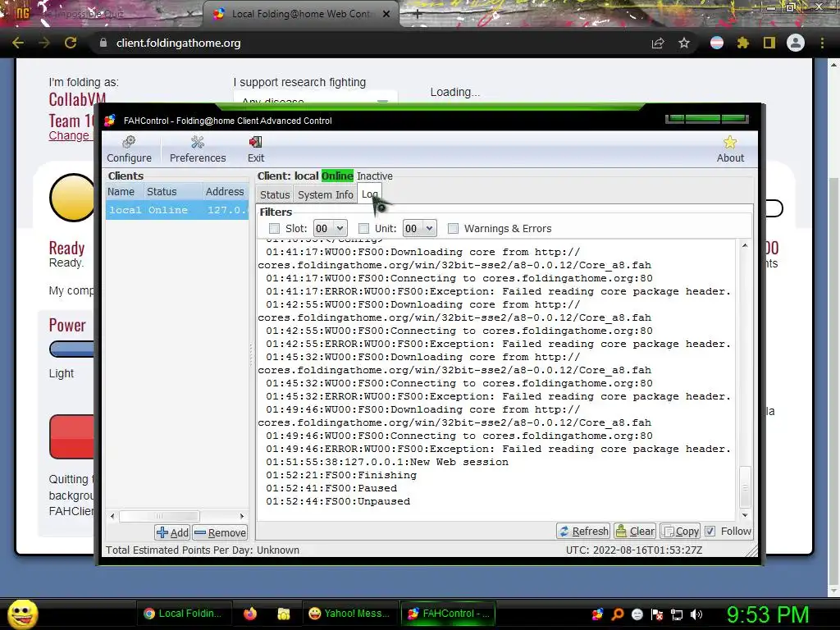Click the striped flag extension icon
The width and height of the screenshot is (840, 630).
point(716,43)
